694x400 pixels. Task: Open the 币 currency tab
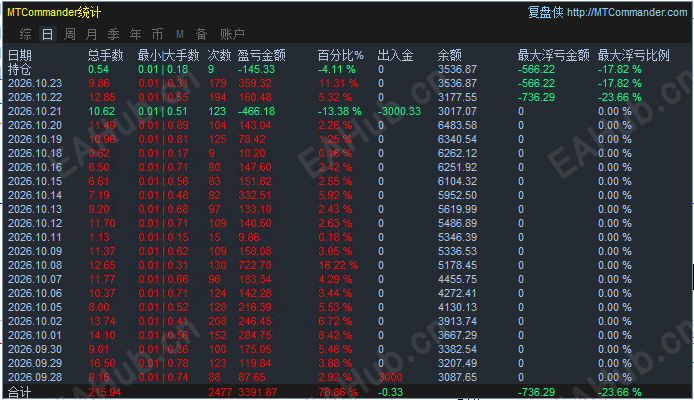(158, 34)
